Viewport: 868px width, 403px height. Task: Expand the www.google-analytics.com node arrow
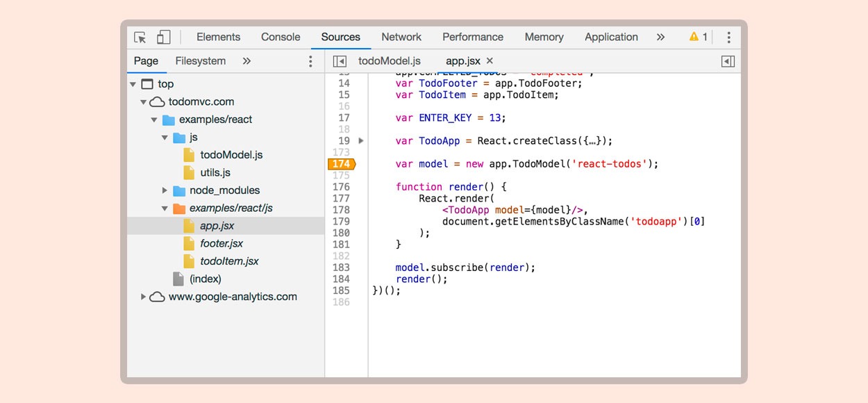144,297
